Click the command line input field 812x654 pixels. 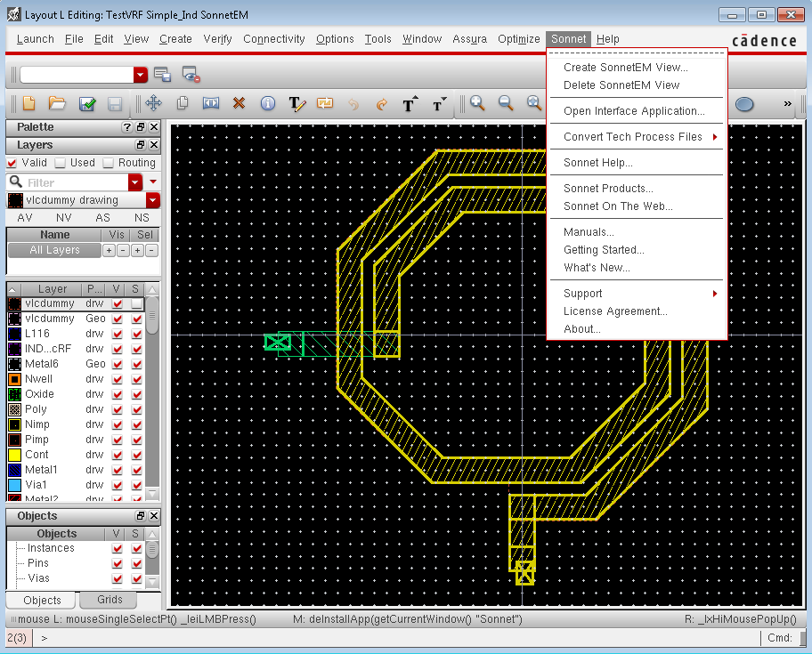pyautogui.click(x=396, y=638)
